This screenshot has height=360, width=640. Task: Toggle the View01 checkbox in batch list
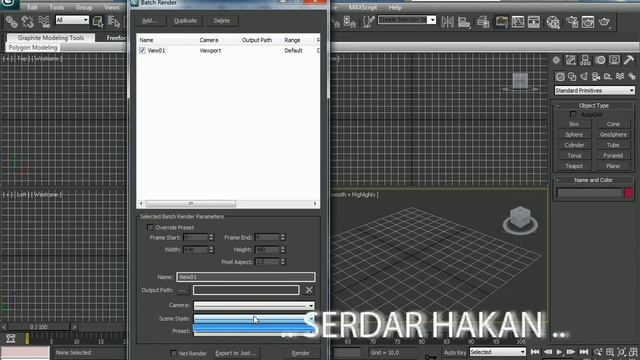tap(142, 51)
